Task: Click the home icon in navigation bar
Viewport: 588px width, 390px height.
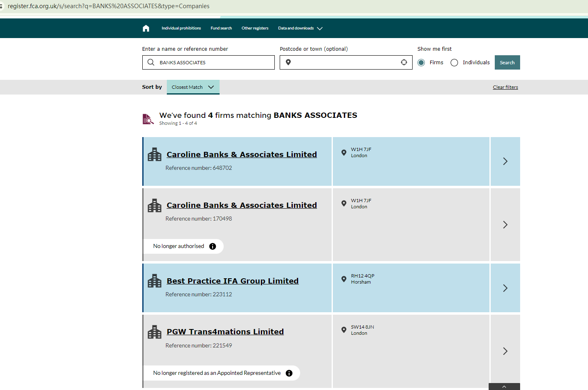Action: (146, 28)
